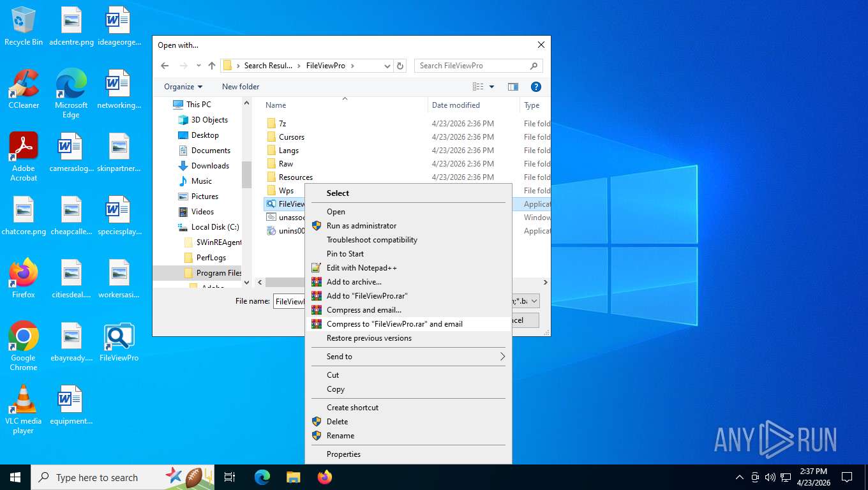Select Copy from context menu
This screenshot has height=490, width=868.
[x=408, y=389]
